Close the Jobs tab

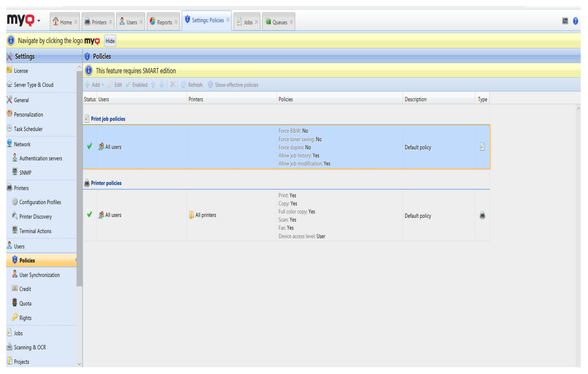coord(256,22)
